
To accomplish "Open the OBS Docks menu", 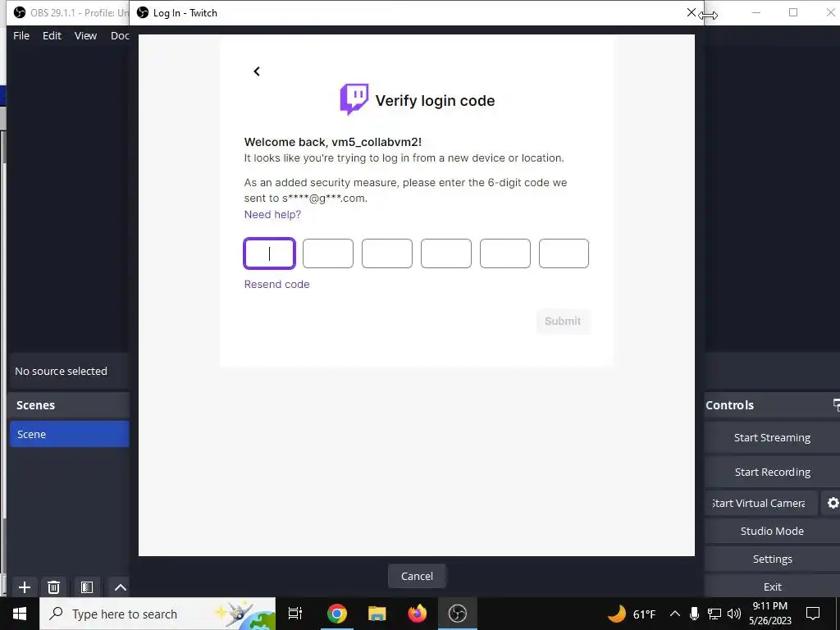I will pos(120,35).
